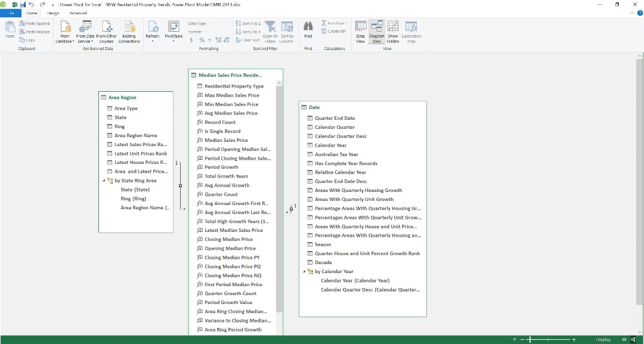Viewport: 644px width, 344px height.
Task: Click Paste Append in the ribbon
Action: pos(35,23)
